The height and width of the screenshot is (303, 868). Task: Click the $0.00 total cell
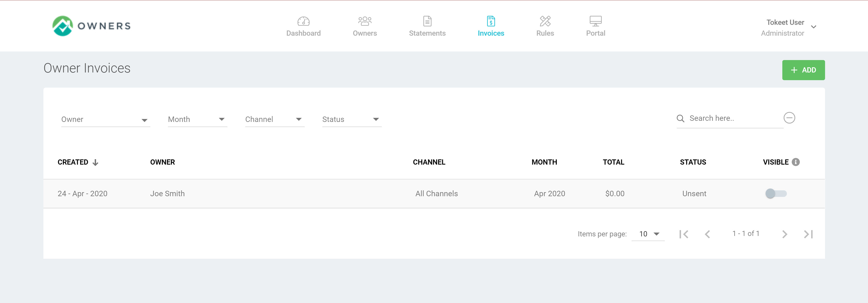pyautogui.click(x=615, y=193)
